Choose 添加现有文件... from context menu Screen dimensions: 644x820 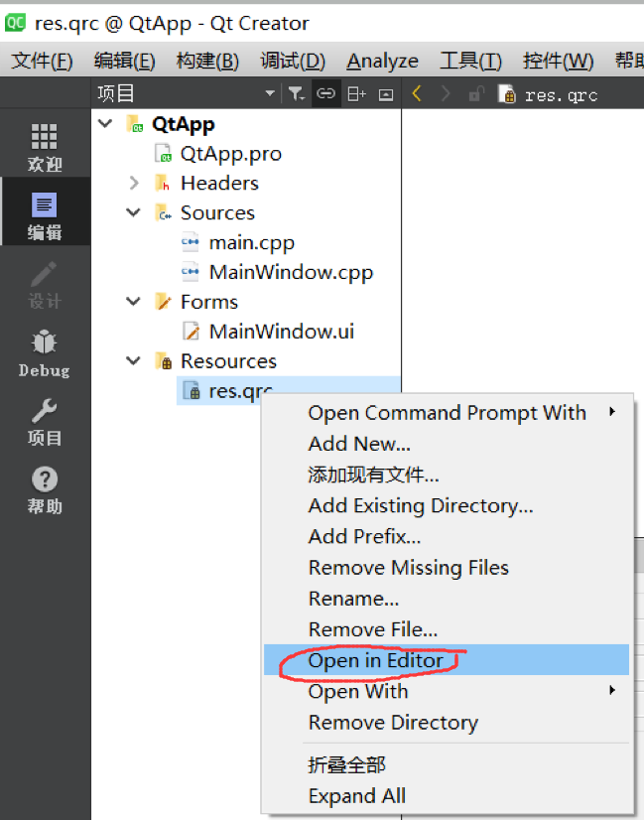tap(446, 475)
